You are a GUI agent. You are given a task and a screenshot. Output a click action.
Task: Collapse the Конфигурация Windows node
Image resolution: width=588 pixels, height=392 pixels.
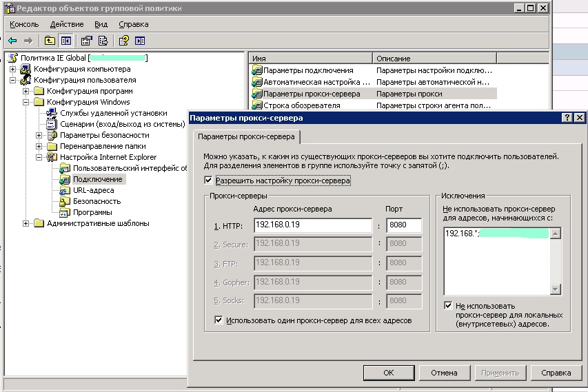click(26, 102)
